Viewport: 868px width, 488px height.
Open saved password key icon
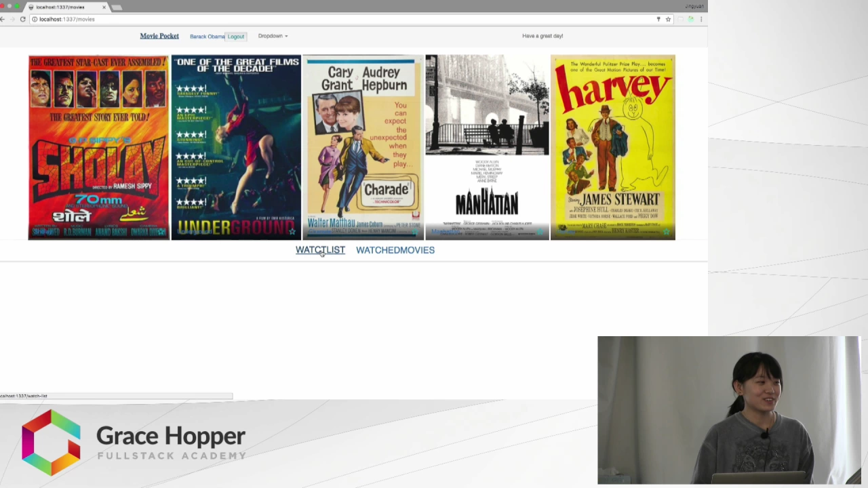658,19
